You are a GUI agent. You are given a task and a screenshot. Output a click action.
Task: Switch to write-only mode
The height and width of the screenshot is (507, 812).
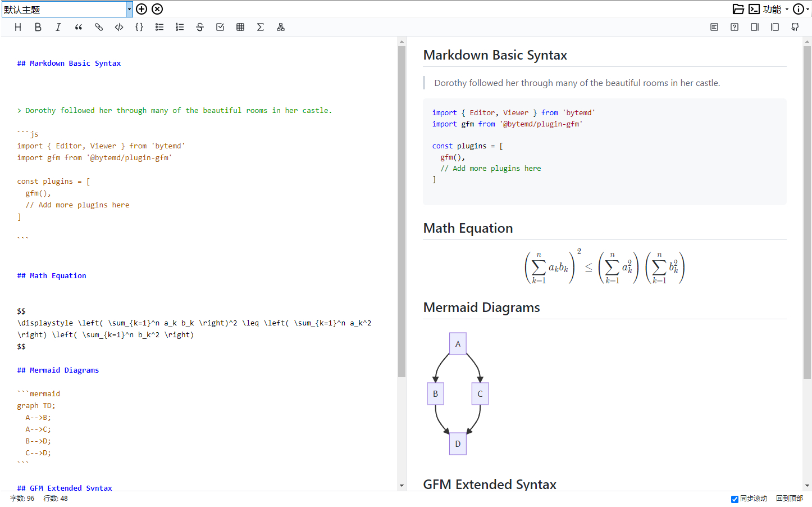pyautogui.click(x=755, y=27)
